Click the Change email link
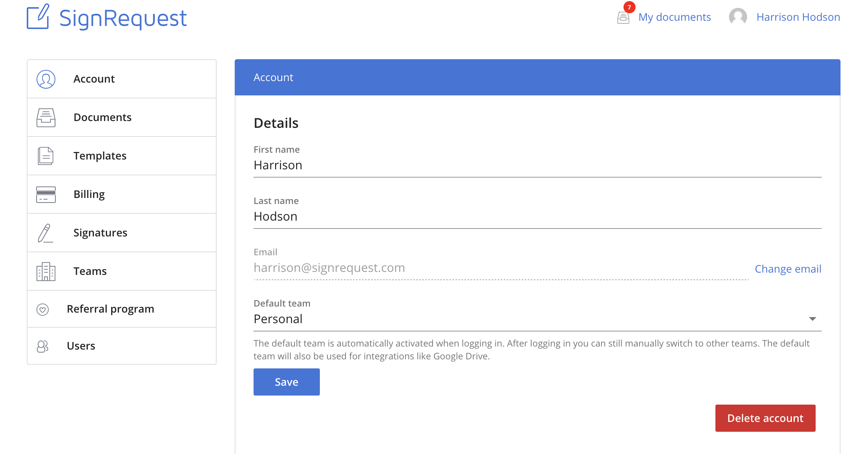Image resolution: width=868 pixels, height=454 pixels. (788, 269)
